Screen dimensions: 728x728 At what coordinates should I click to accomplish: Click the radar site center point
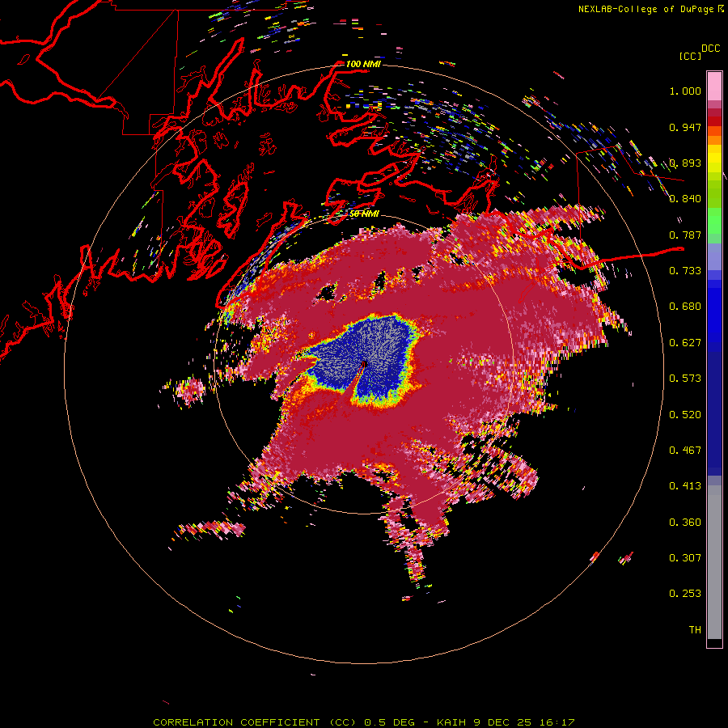(364, 365)
